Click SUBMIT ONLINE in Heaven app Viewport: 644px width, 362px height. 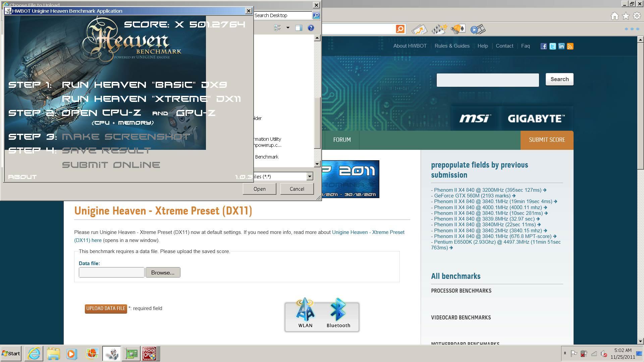point(111,165)
